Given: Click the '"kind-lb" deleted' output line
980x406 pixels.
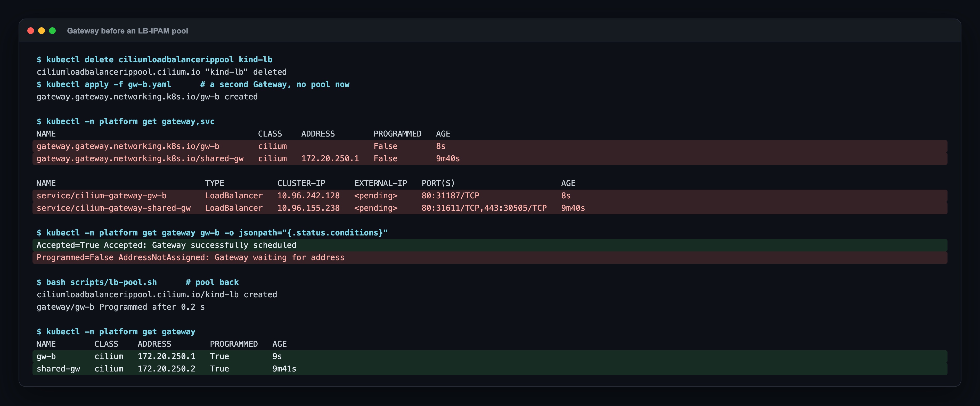Looking at the screenshot, I should (162, 72).
